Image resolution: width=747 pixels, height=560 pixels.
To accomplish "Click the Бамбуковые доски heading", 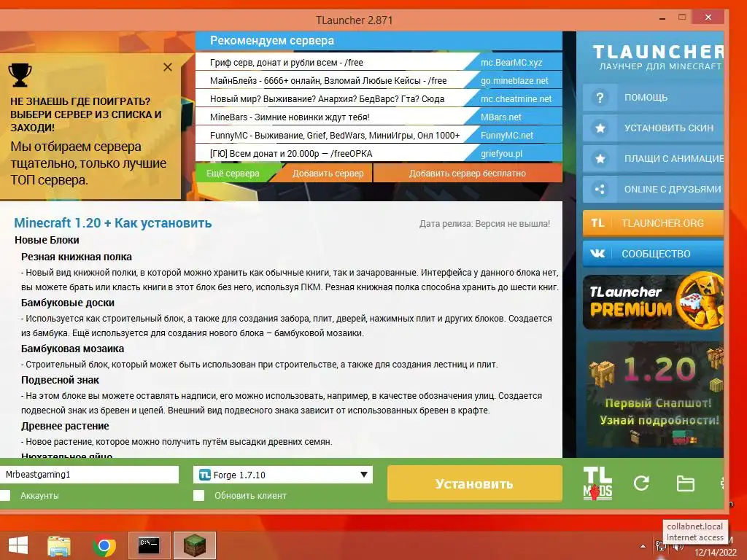I will click(x=68, y=303).
